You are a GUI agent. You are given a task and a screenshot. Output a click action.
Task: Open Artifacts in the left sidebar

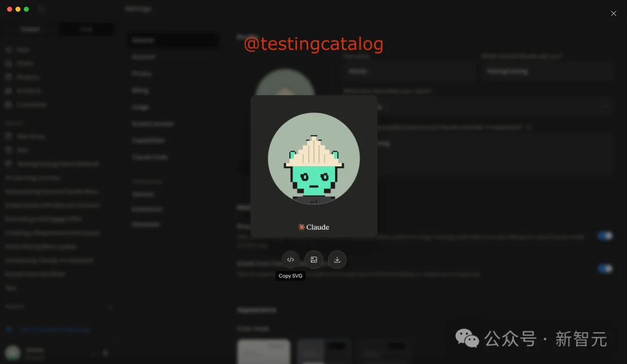point(28,91)
